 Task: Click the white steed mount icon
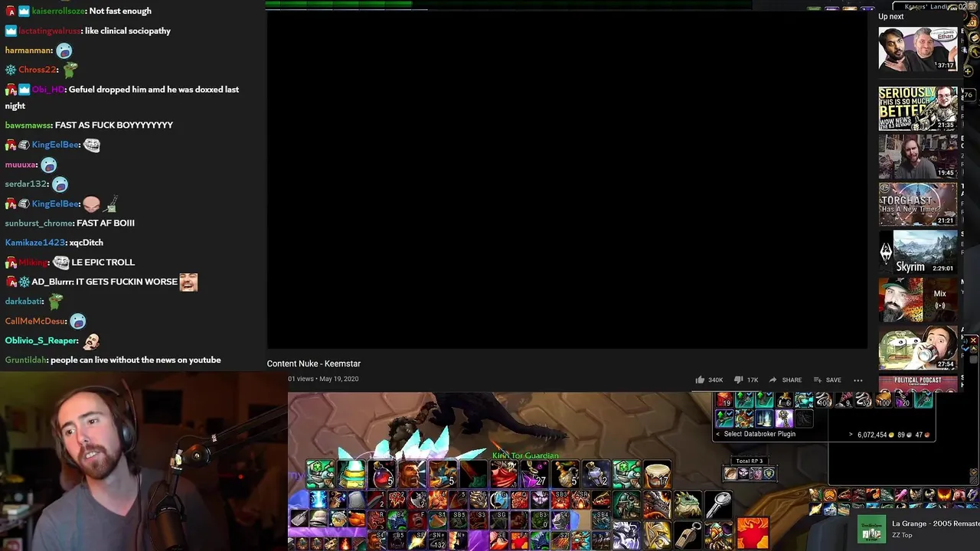pyautogui.click(x=626, y=535)
